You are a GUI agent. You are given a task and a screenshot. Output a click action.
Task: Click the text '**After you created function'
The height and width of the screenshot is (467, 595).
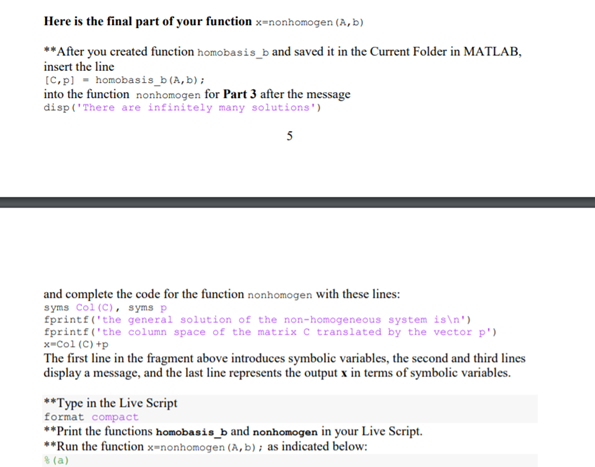coord(119,52)
